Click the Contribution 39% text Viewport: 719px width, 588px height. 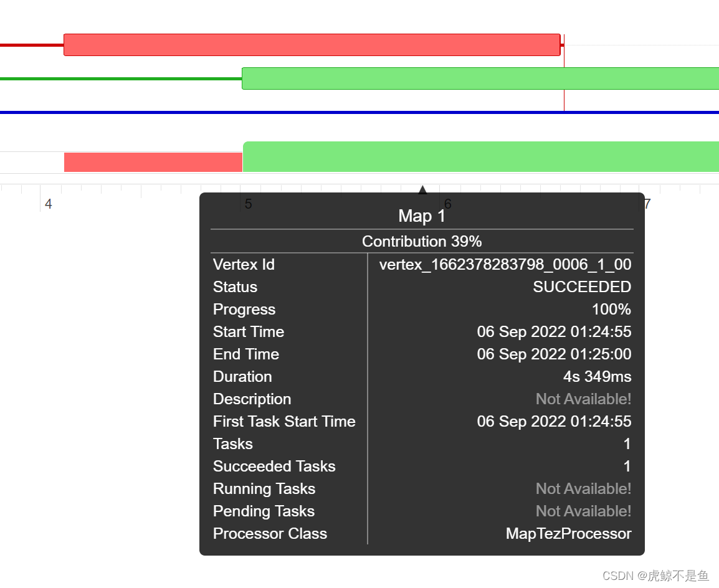(x=422, y=241)
